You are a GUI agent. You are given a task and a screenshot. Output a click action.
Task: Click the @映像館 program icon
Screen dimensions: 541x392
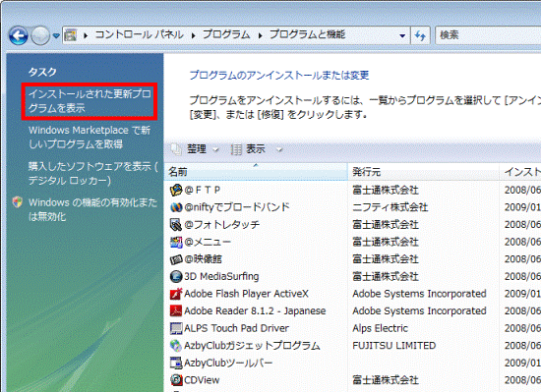point(176,259)
